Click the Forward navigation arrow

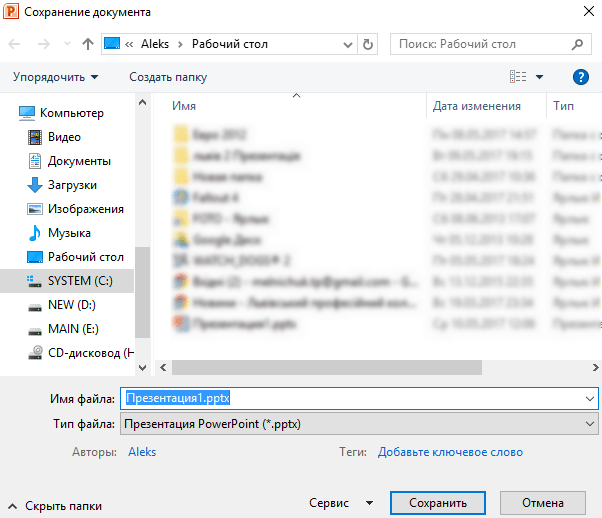43,44
